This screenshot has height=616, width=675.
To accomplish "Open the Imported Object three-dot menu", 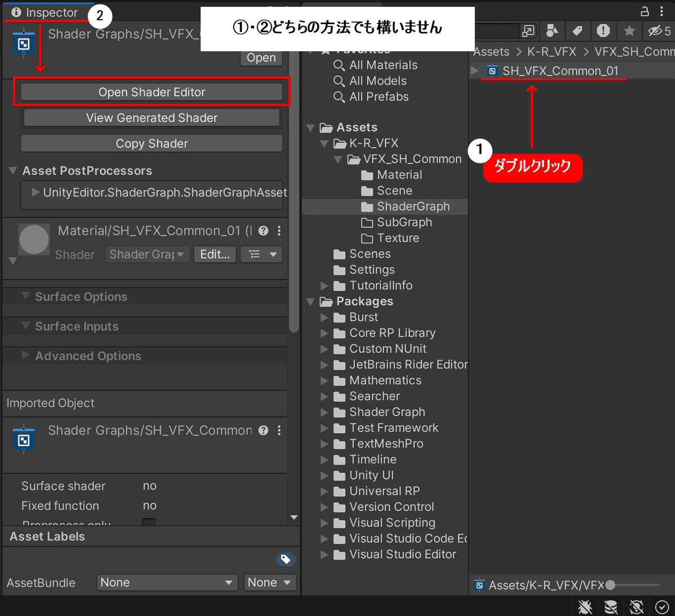I will tap(279, 430).
